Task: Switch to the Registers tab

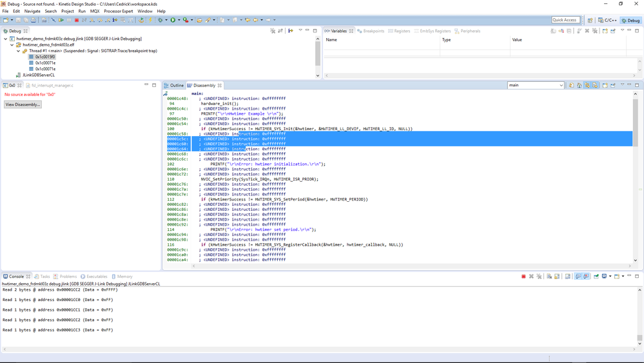Action: [399, 31]
